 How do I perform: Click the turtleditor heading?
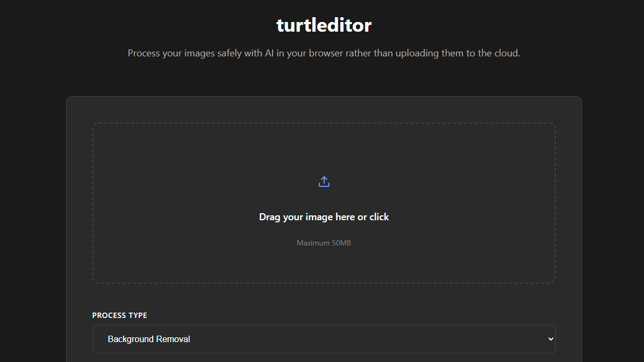pyautogui.click(x=324, y=25)
